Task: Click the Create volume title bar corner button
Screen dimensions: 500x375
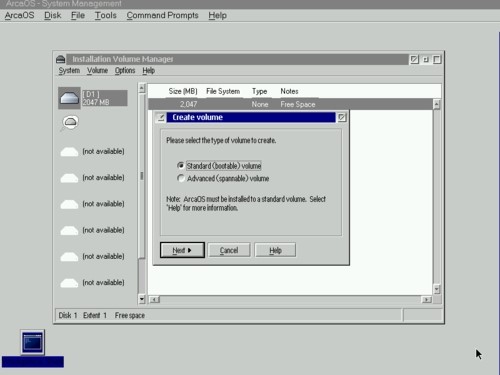Action: tap(342, 117)
